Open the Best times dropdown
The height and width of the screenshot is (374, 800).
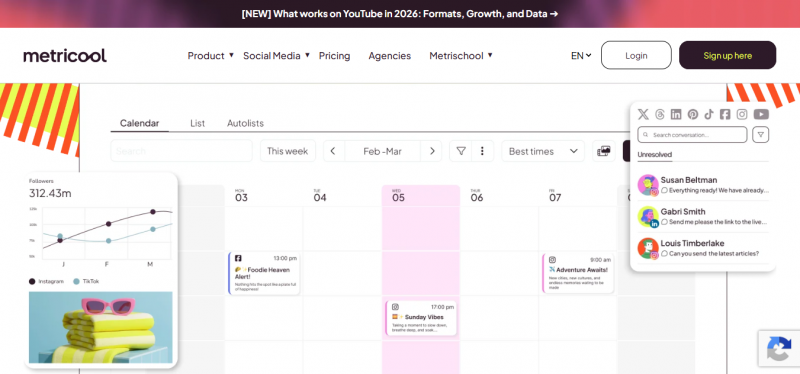[x=543, y=151]
